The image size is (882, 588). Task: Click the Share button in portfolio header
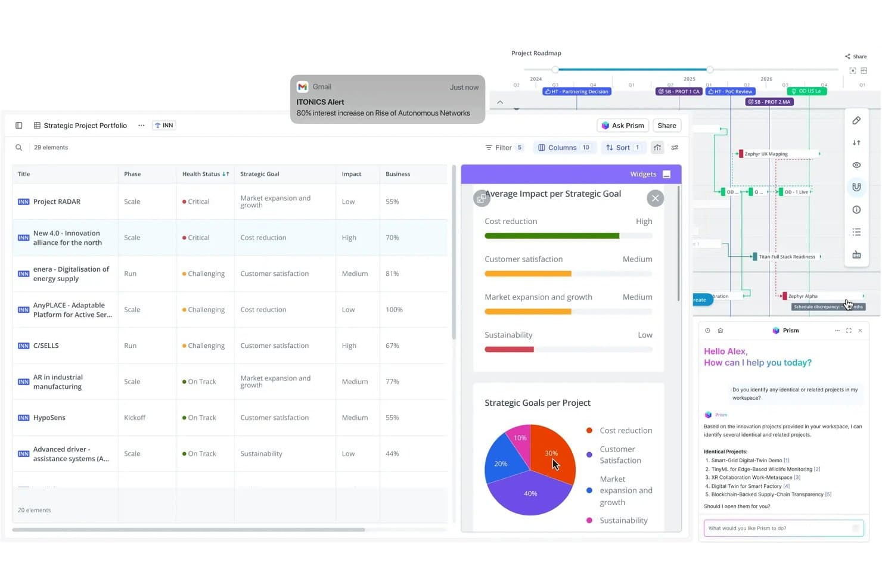point(667,126)
